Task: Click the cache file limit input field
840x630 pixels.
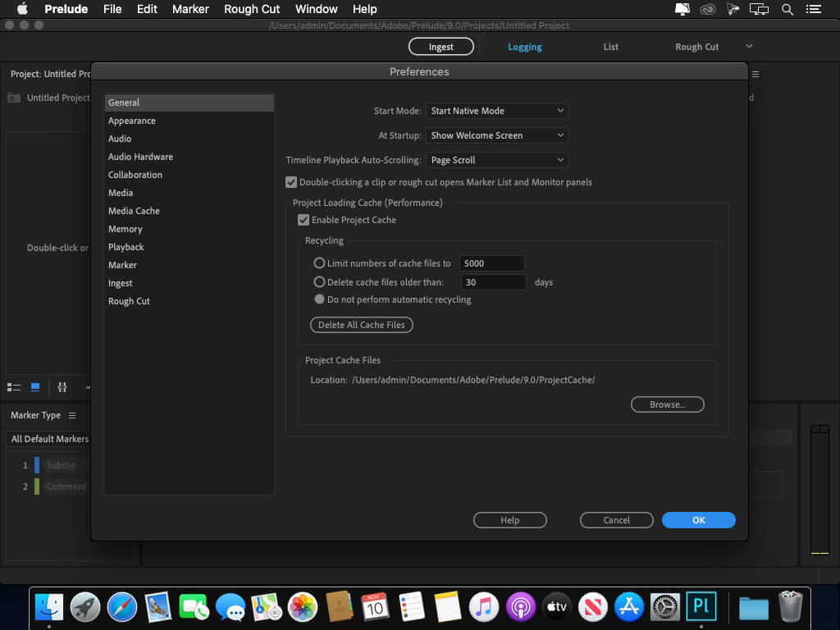Action: click(x=491, y=263)
